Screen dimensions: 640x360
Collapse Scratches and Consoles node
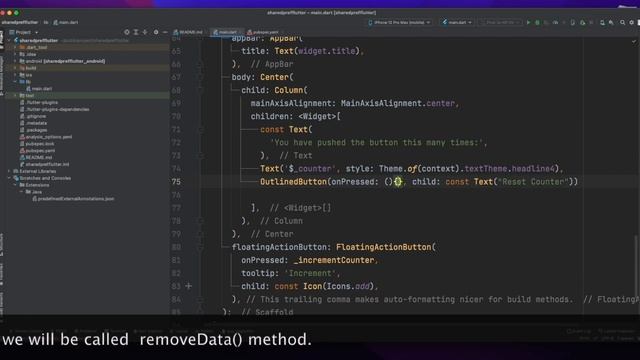[9, 178]
